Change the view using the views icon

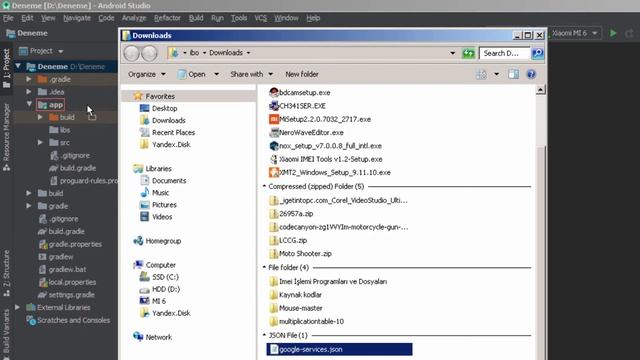click(481, 74)
